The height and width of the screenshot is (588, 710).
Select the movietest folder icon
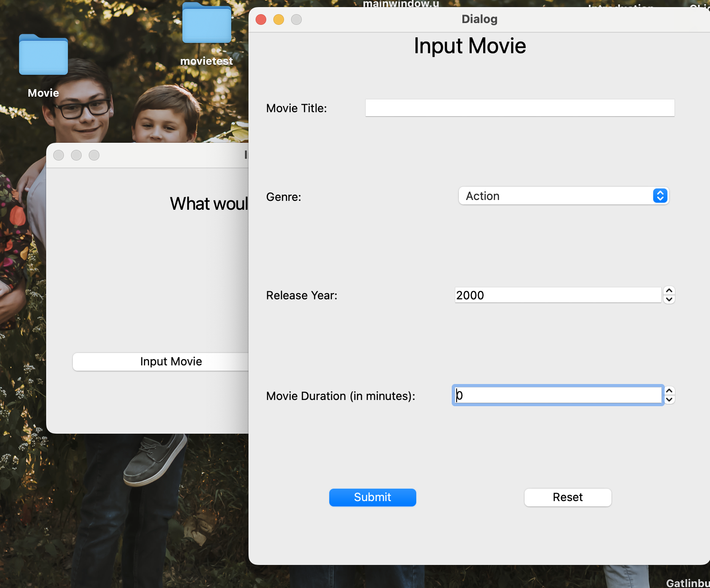click(207, 23)
